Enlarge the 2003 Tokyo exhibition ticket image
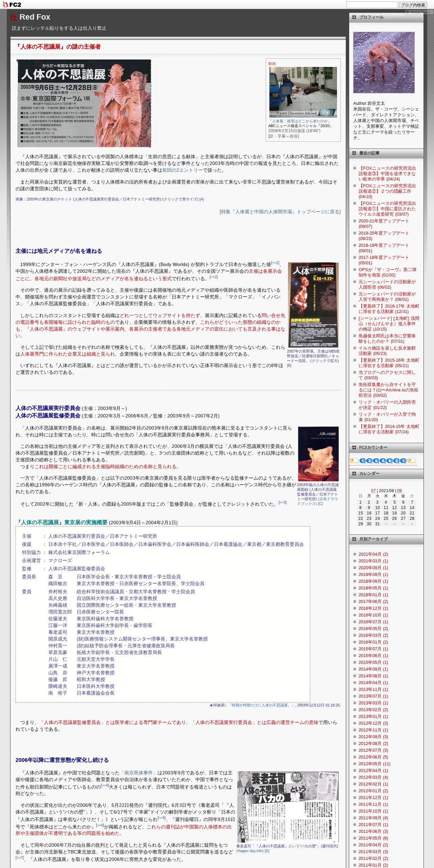 [84, 103]
